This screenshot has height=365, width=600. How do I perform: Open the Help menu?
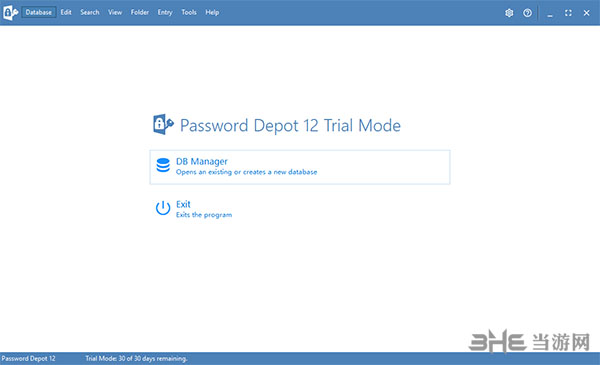click(212, 12)
